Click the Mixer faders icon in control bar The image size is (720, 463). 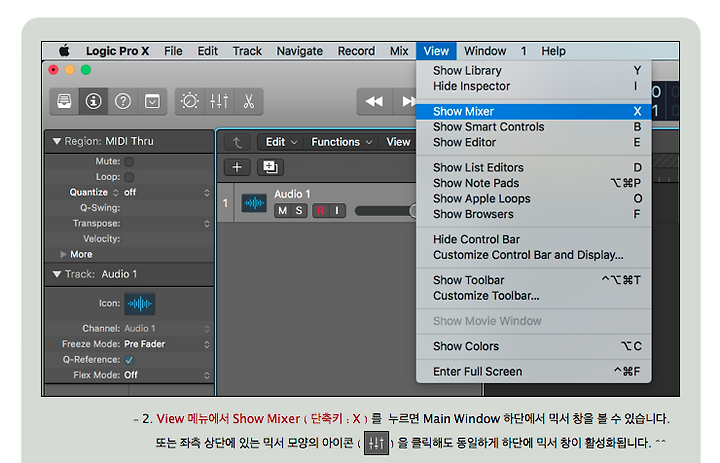(x=219, y=101)
